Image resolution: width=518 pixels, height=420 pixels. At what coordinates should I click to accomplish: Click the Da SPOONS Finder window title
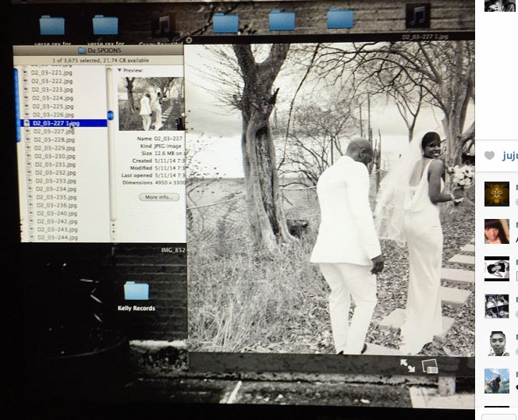pyautogui.click(x=101, y=50)
